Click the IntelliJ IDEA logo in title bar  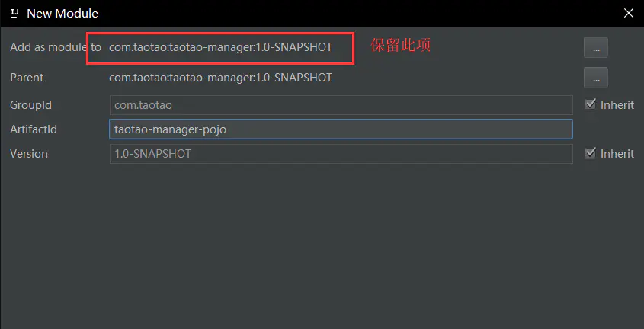tap(14, 13)
